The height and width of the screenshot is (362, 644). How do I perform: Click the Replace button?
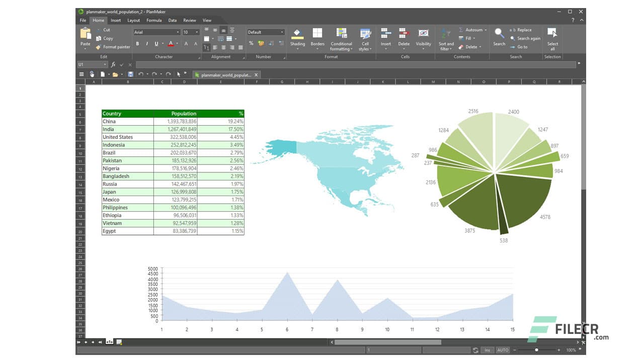click(x=524, y=30)
